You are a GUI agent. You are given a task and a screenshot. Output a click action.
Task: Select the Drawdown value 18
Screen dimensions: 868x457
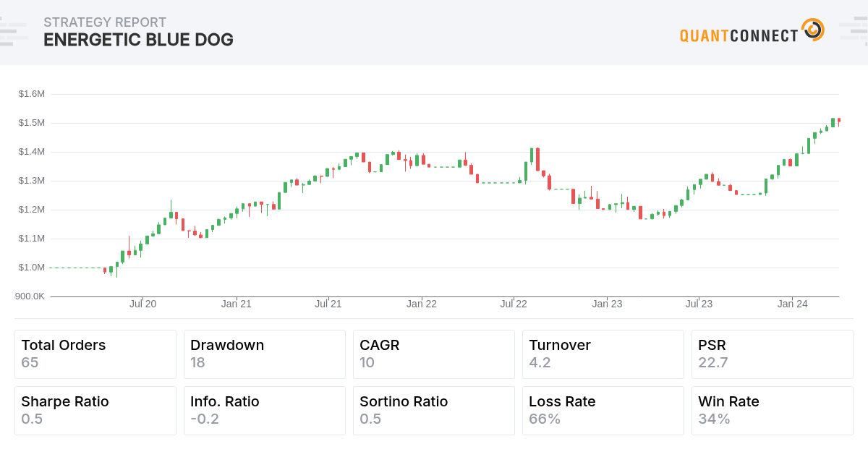(198, 362)
